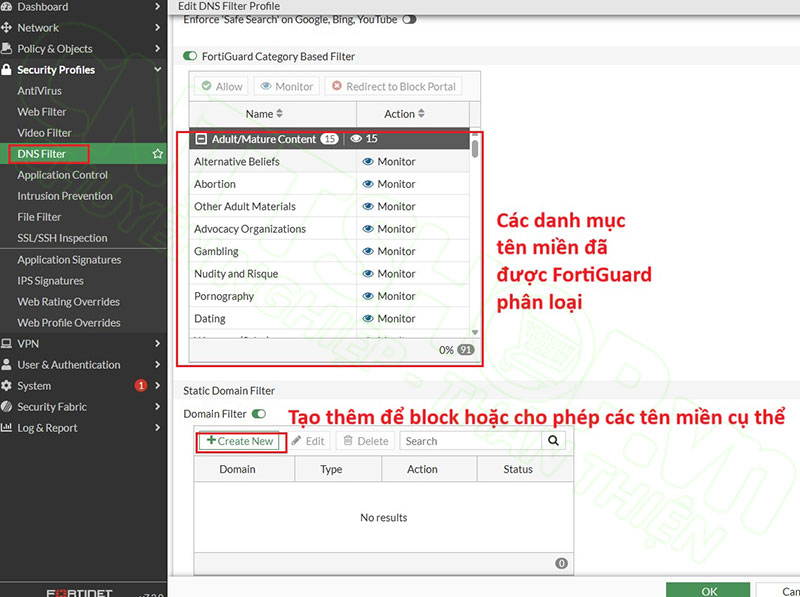Screen dimensions: 800x597
Task: Click the System gear icon
Action: point(6,386)
